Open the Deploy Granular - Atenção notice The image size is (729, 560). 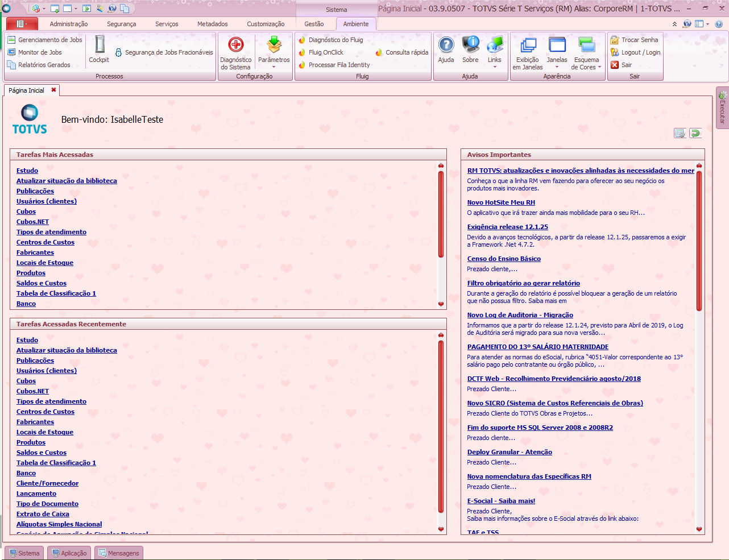pos(510,452)
